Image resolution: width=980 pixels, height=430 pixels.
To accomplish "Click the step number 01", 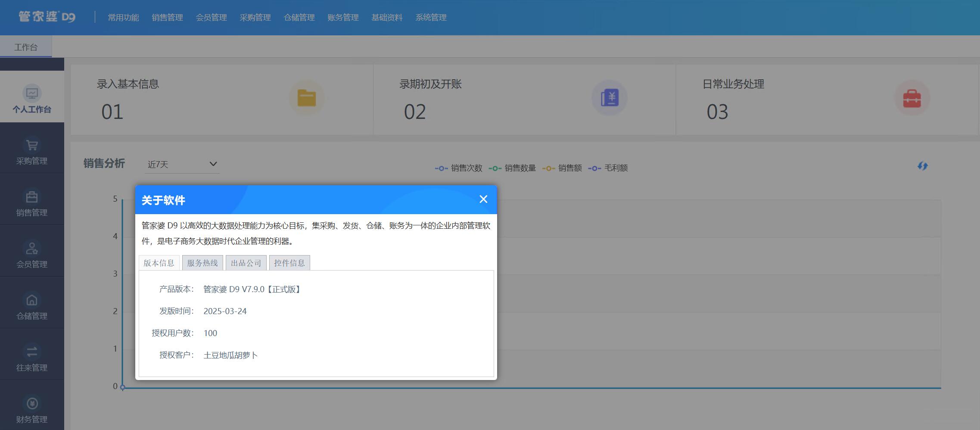I will click(112, 112).
